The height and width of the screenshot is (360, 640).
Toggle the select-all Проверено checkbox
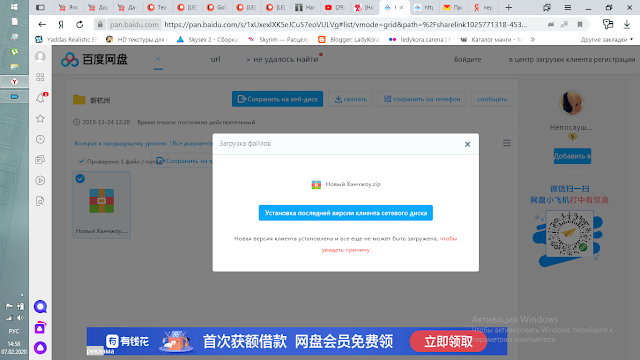(81, 161)
